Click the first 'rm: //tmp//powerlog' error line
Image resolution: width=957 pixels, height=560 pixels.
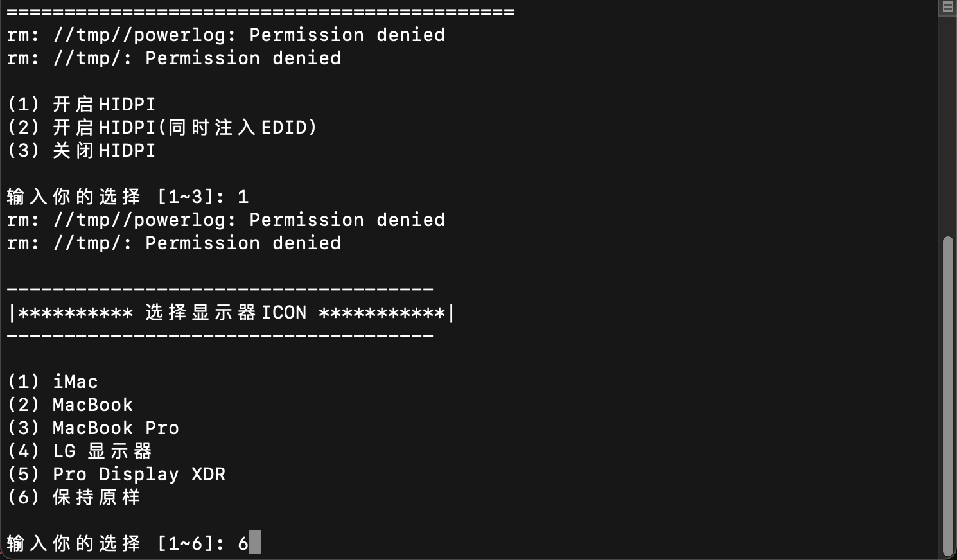[226, 35]
